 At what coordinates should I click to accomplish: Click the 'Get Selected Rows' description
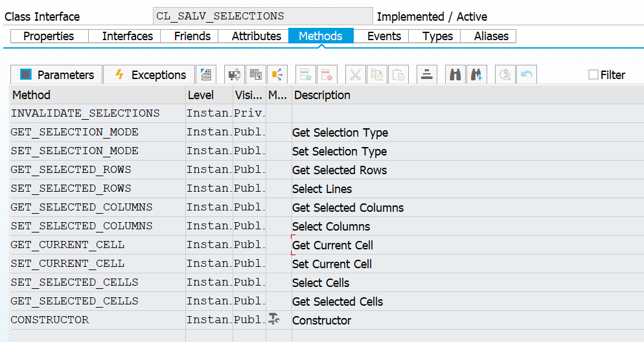coord(339,170)
